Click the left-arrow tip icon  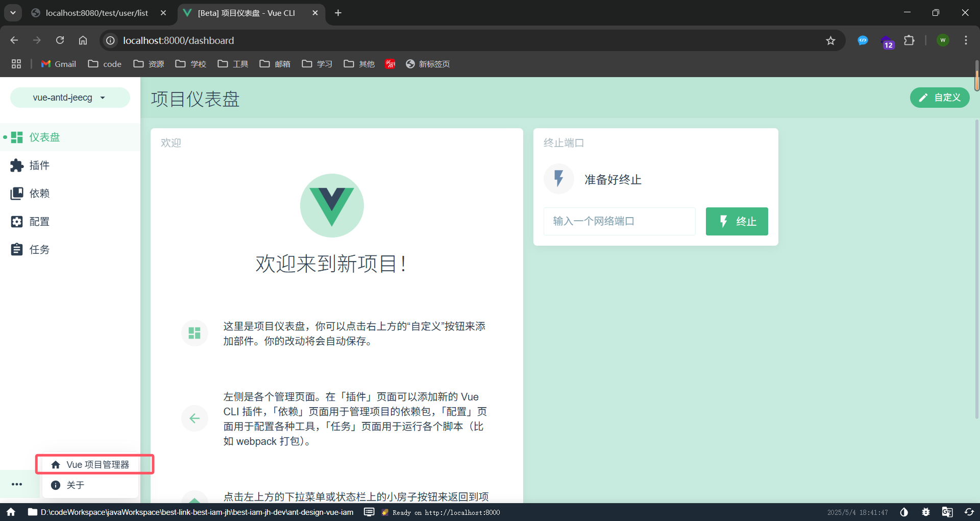tap(194, 418)
